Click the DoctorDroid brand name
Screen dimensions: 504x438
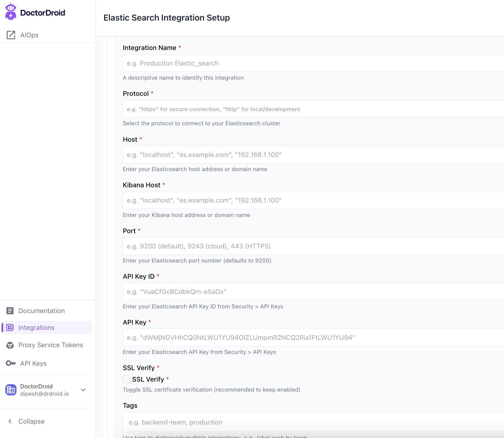(x=43, y=13)
